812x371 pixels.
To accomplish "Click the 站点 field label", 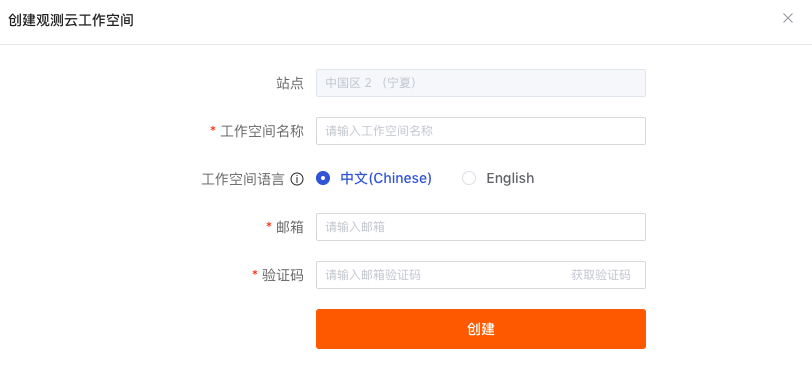I will point(290,83).
